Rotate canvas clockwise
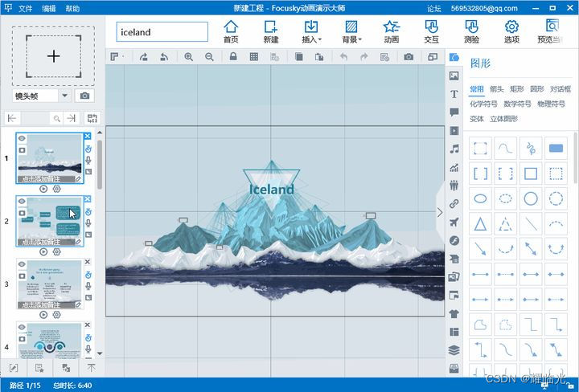The width and height of the screenshot is (579, 392). click(x=144, y=57)
